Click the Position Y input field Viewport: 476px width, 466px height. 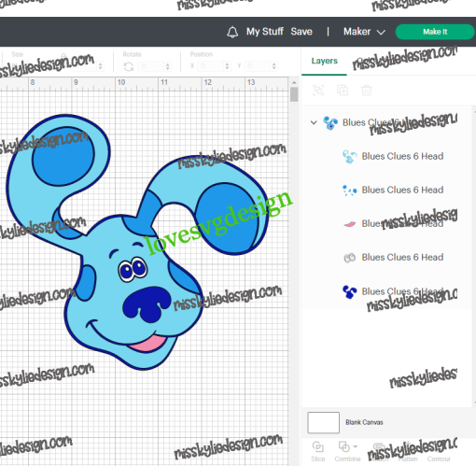pyautogui.click(x=258, y=66)
